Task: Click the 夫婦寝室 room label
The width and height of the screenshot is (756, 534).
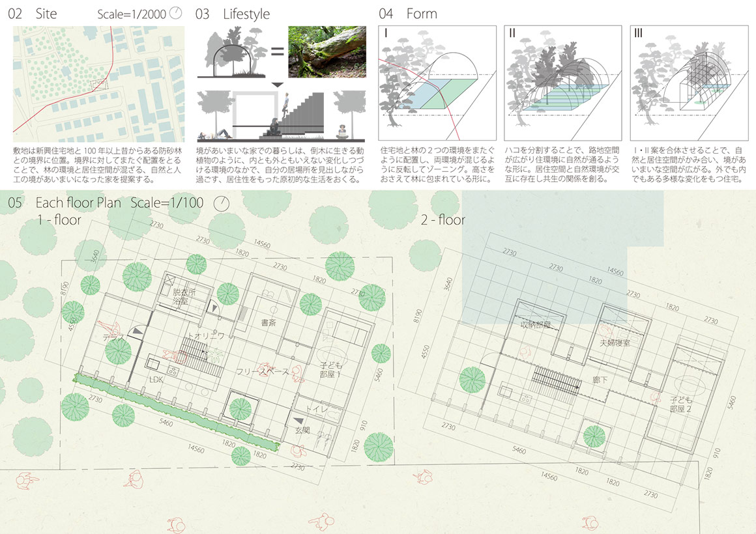Action: (615, 343)
